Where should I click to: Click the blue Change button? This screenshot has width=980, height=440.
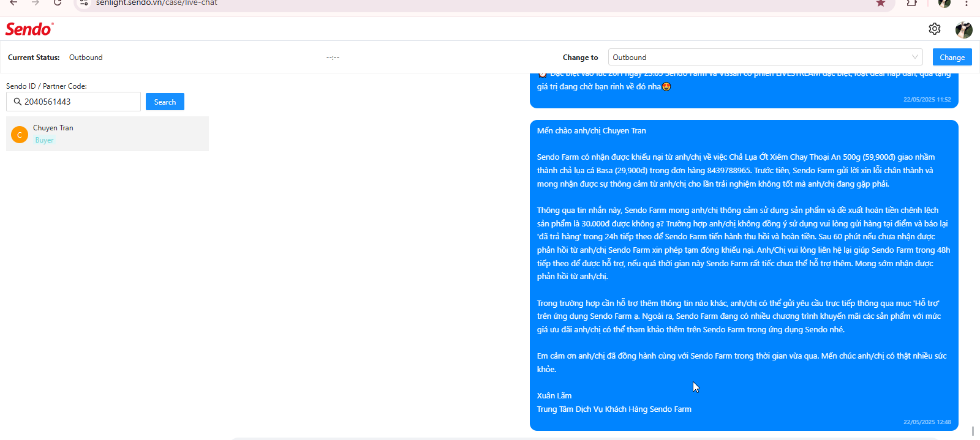pos(952,57)
